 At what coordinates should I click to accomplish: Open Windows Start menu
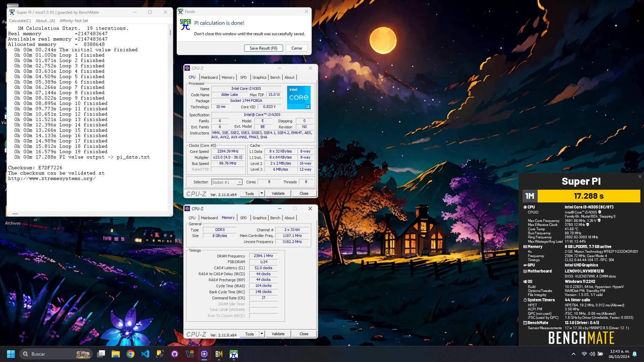11,354
